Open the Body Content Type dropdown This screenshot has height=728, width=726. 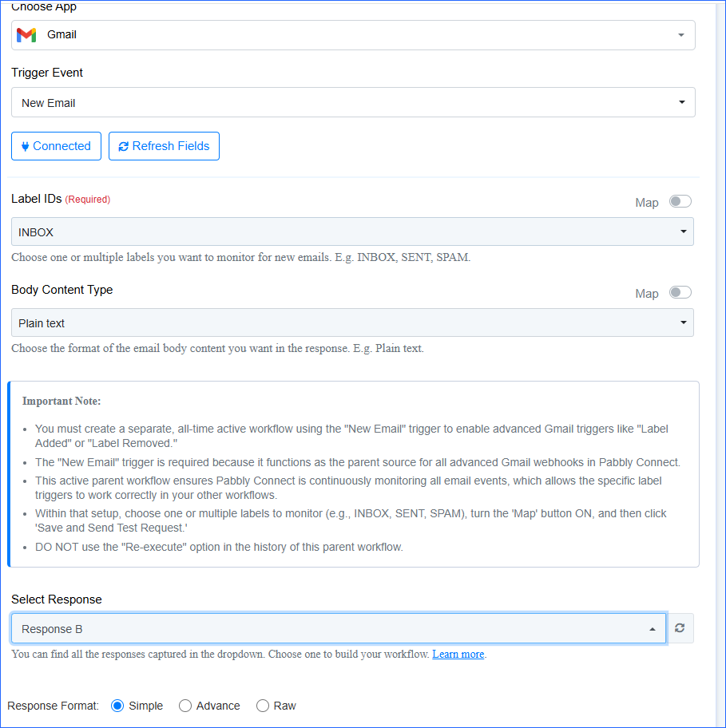[352, 322]
